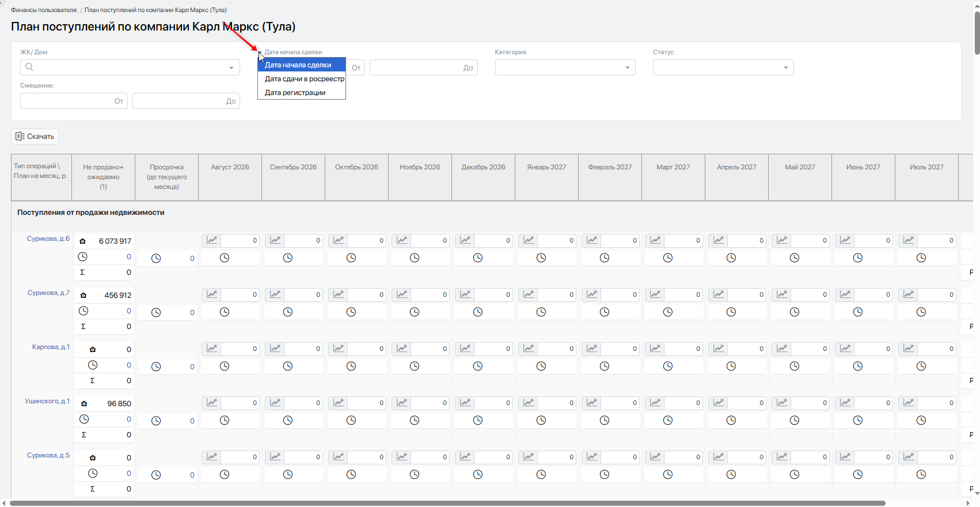Viewport: 980px width, 507px height.
Task: Open chart icon for Сурикова, д.6 Июль 2027
Action: click(909, 240)
